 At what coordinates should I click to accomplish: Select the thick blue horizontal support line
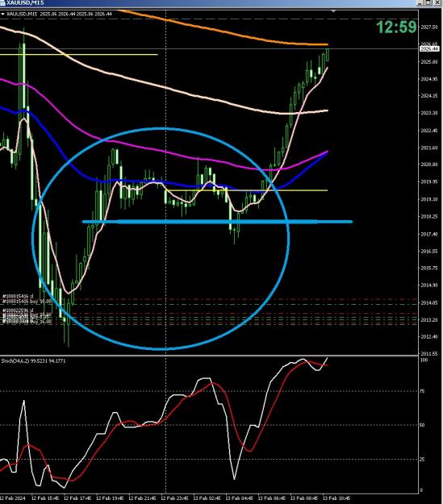tap(218, 222)
